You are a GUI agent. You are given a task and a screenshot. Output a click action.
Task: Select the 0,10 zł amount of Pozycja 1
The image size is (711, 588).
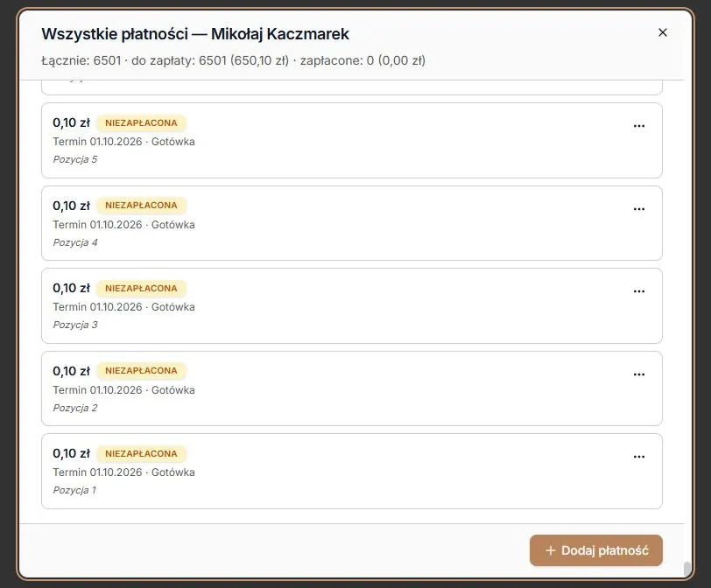71,453
